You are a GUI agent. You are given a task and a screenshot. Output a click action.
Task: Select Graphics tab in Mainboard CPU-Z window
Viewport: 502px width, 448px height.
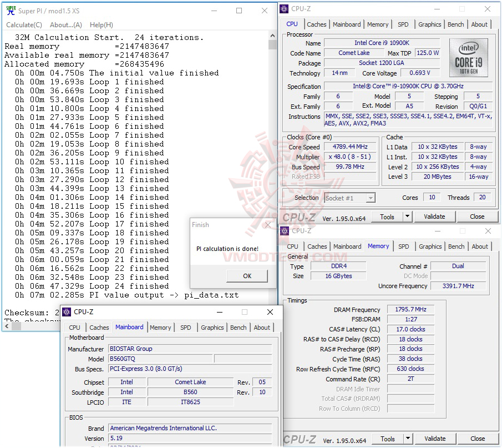pyautogui.click(x=212, y=328)
